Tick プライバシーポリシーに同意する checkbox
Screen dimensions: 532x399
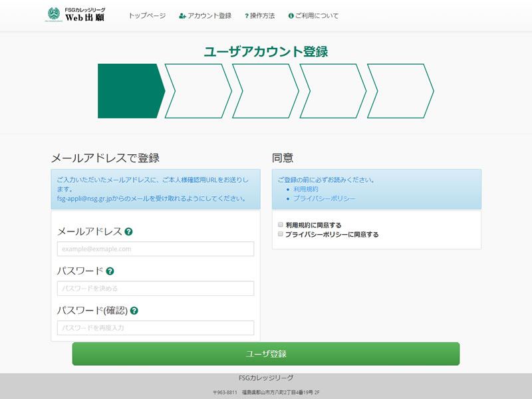pyautogui.click(x=281, y=234)
